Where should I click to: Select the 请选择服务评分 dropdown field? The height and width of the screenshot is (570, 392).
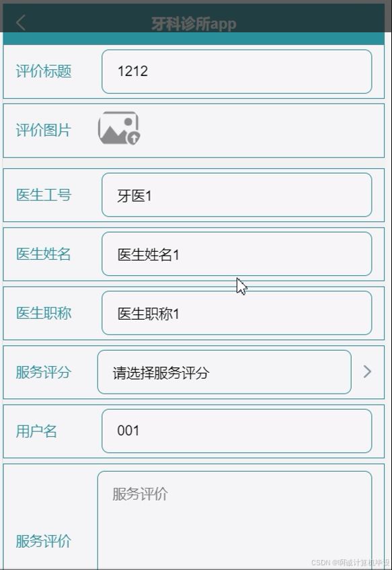tap(224, 372)
